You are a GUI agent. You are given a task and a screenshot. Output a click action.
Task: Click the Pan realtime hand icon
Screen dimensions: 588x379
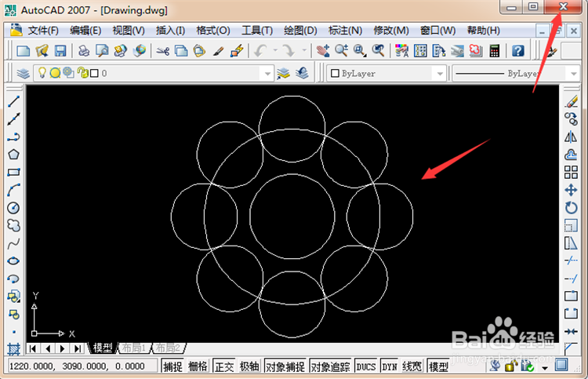pos(323,51)
